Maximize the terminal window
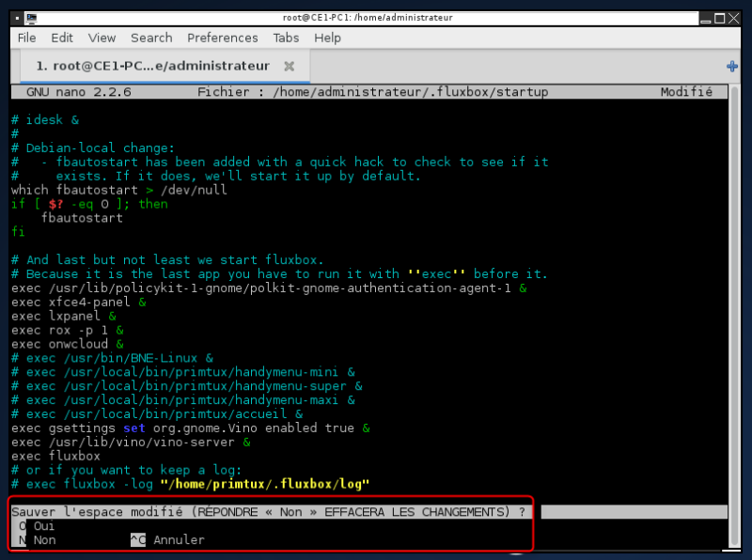Image resolution: width=752 pixels, height=560 pixels. pos(719,18)
